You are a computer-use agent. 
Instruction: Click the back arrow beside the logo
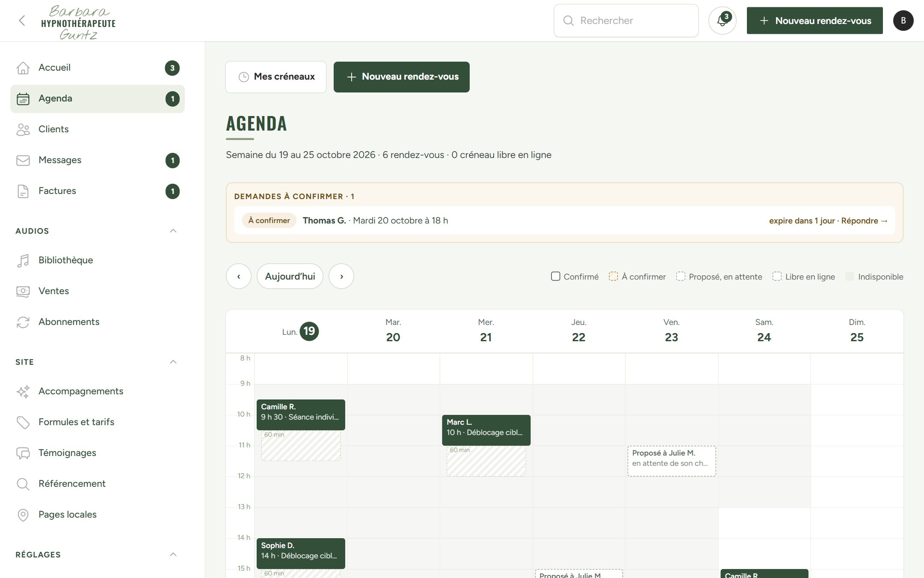[x=22, y=21]
